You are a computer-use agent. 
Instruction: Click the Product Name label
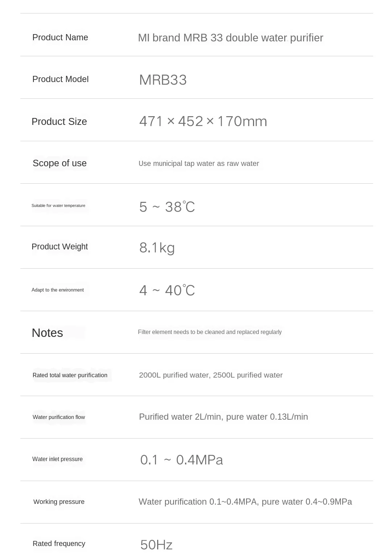point(60,37)
